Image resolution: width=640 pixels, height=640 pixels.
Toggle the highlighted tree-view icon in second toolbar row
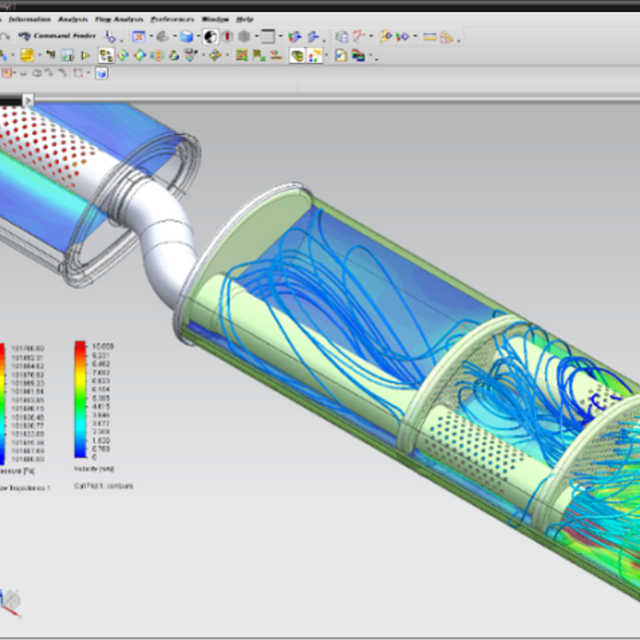(105, 55)
